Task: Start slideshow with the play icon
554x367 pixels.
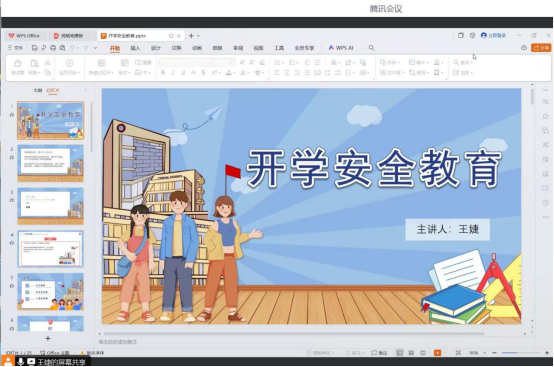Action: (x=69, y=63)
